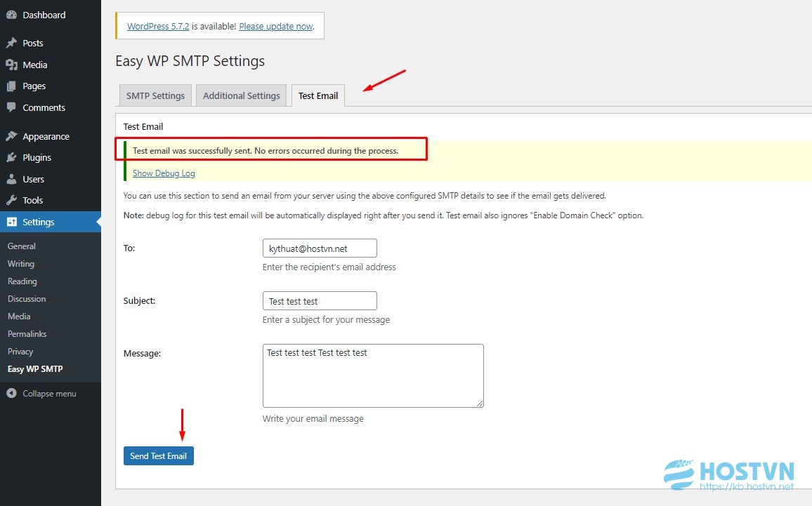Click the 'Enter the recipient's email address' hint
The height and width of the screenshot is (506, 812).
click(x=329, y=267)
